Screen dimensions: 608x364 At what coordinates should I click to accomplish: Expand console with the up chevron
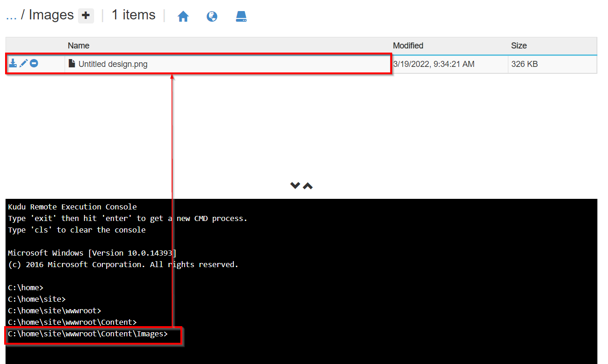click(308, 185)
